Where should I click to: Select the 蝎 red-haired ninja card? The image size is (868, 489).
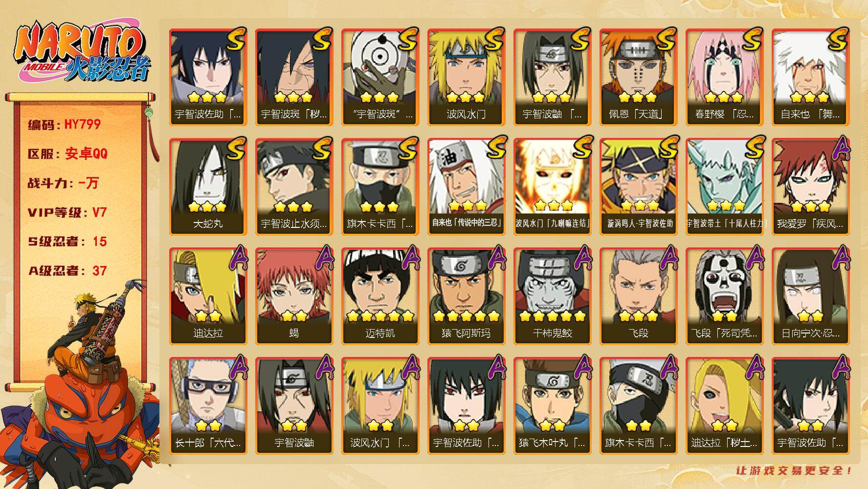pyautogui.click(x=294, y=296)
